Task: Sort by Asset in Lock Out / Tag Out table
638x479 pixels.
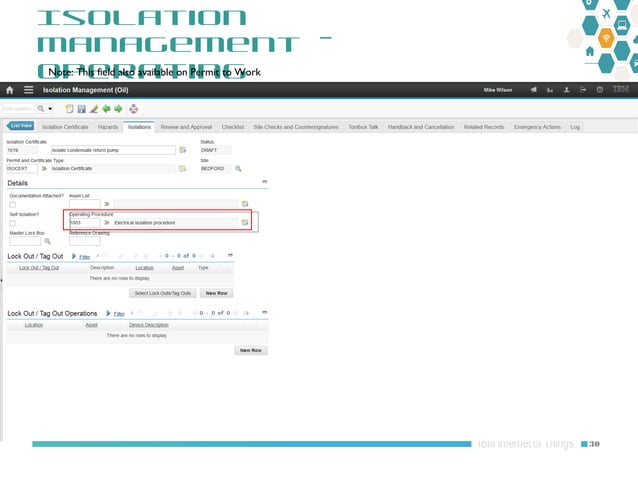Action: (x=178, y=268)
